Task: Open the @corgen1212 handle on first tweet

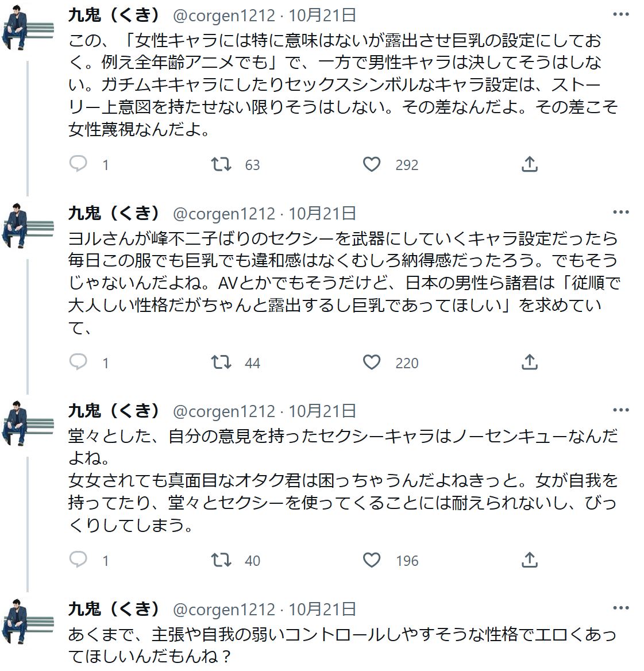Action: pos(224,16)
